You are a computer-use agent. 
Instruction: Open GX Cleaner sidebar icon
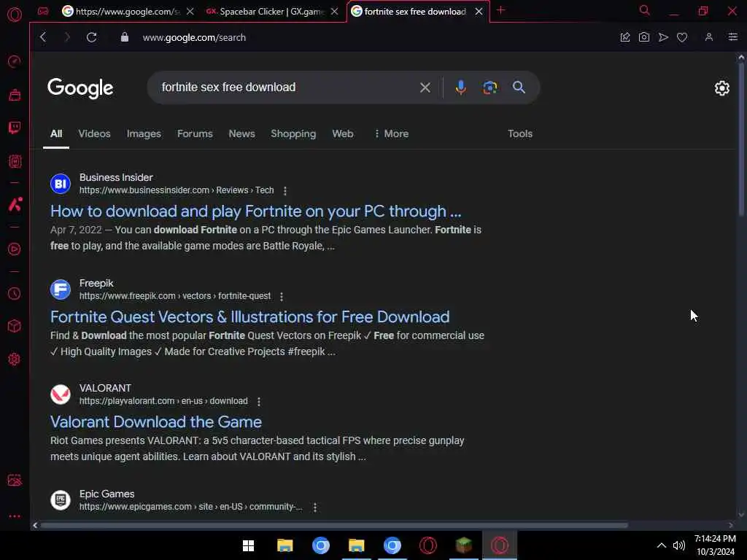(x=15, y=95)
